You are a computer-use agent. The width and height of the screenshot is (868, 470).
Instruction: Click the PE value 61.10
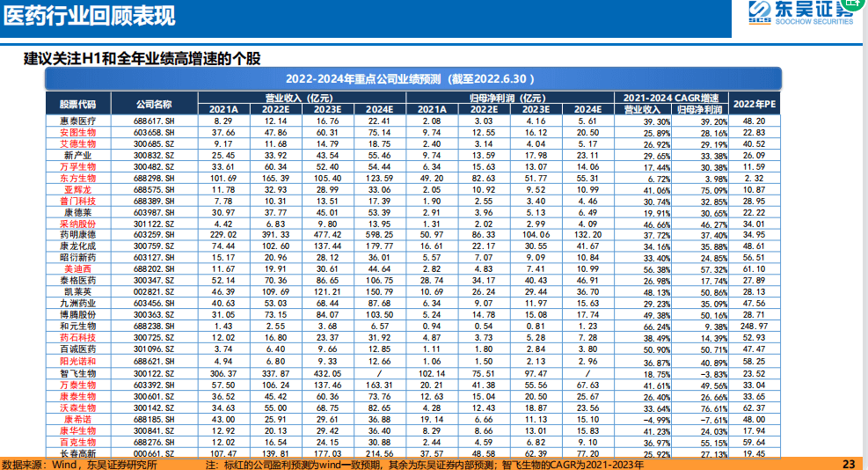[x=754, y=268]
